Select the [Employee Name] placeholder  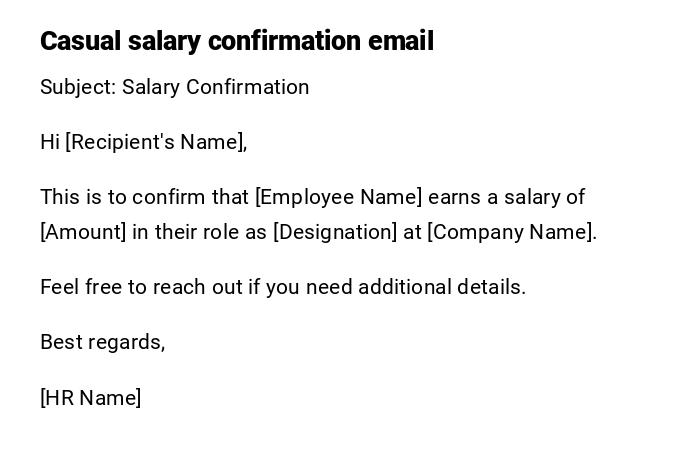(x=339, y=197)
